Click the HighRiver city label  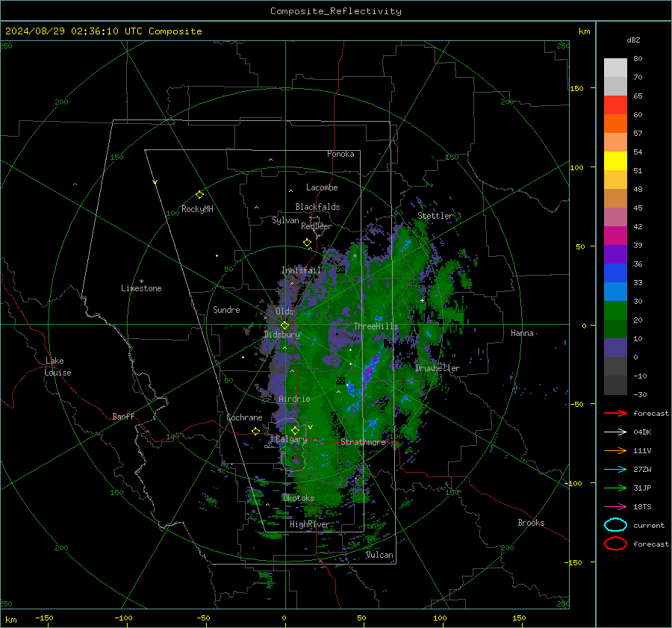[309, 524]
